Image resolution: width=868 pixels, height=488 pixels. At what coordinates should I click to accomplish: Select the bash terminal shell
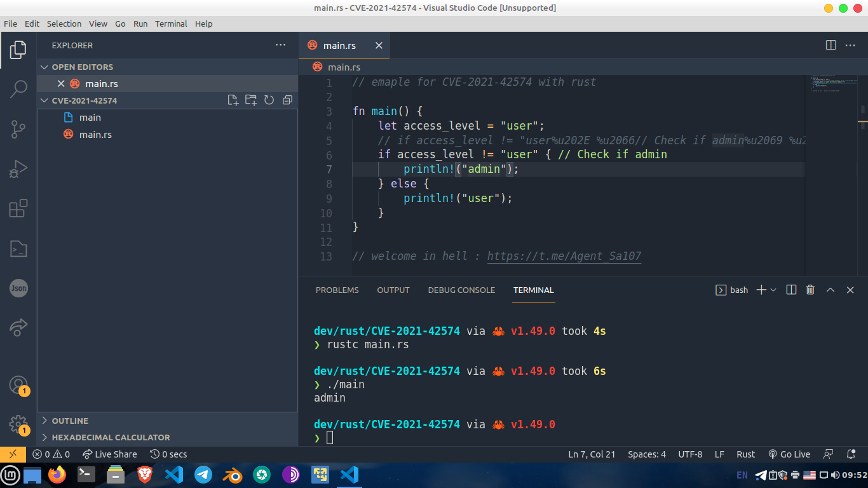[732, 290]
